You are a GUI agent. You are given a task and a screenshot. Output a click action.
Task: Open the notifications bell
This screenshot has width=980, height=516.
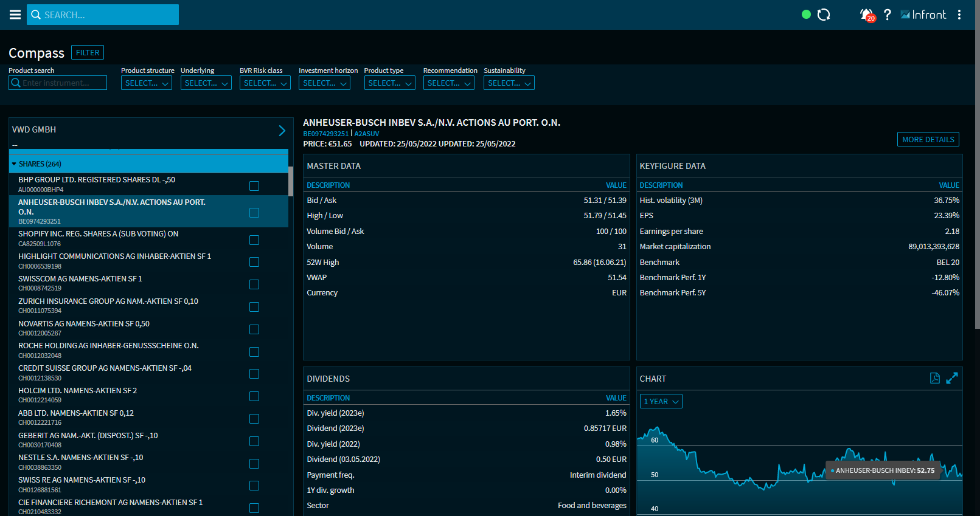point(866,15)
